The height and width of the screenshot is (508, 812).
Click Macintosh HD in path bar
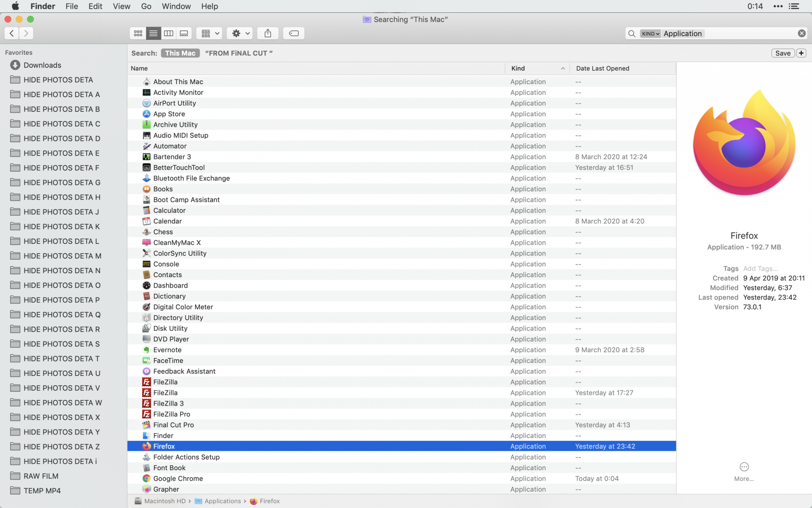160,501
